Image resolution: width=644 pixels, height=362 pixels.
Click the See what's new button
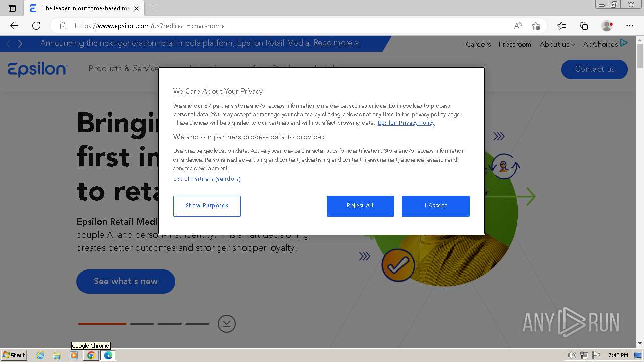(x=126, y=282)
